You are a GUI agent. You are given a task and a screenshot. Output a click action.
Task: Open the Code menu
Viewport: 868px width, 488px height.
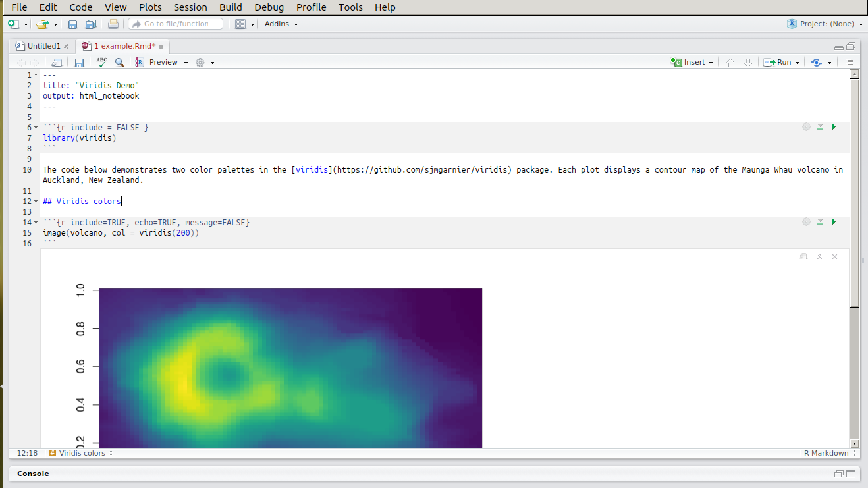80,7
